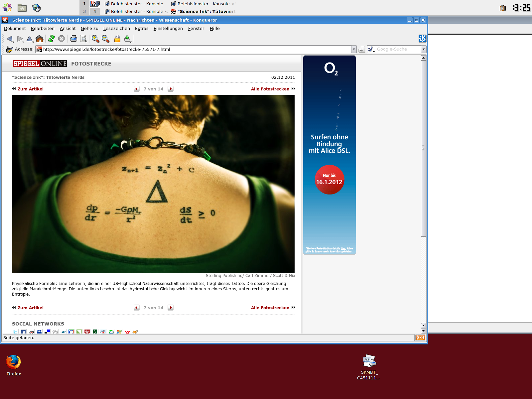Screen dimensions: 532x399
Task: Open the Lesezeichen menu
Action: point(116,29)
